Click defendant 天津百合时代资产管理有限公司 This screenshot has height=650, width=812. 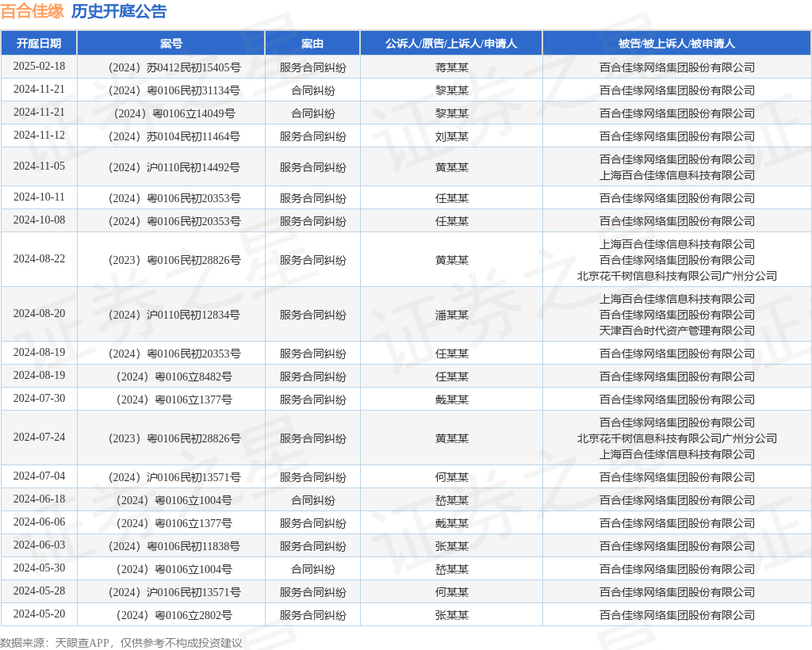[677, 331]
